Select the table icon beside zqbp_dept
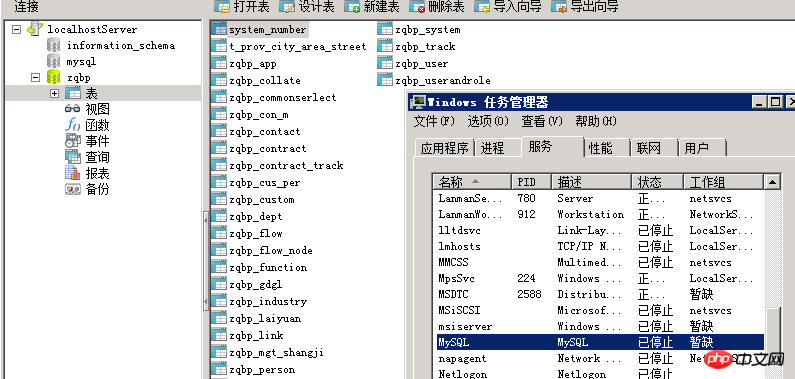Image resolution: width=795 pixels, height=379 pixels. 219,216
